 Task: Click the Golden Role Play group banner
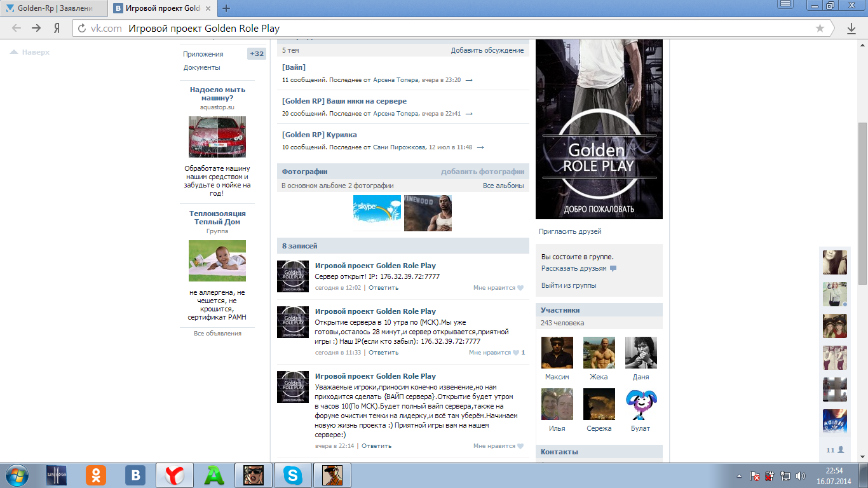(x=599, y=129)
